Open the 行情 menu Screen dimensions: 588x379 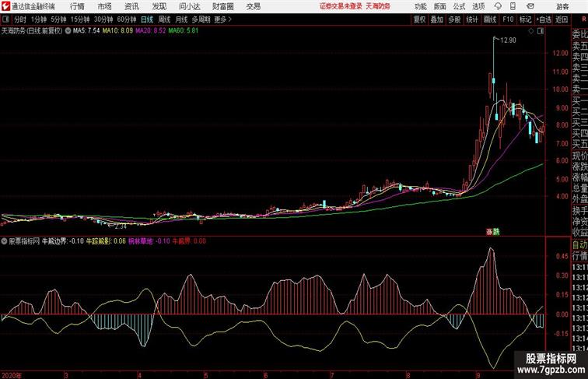tap(77, 6)
